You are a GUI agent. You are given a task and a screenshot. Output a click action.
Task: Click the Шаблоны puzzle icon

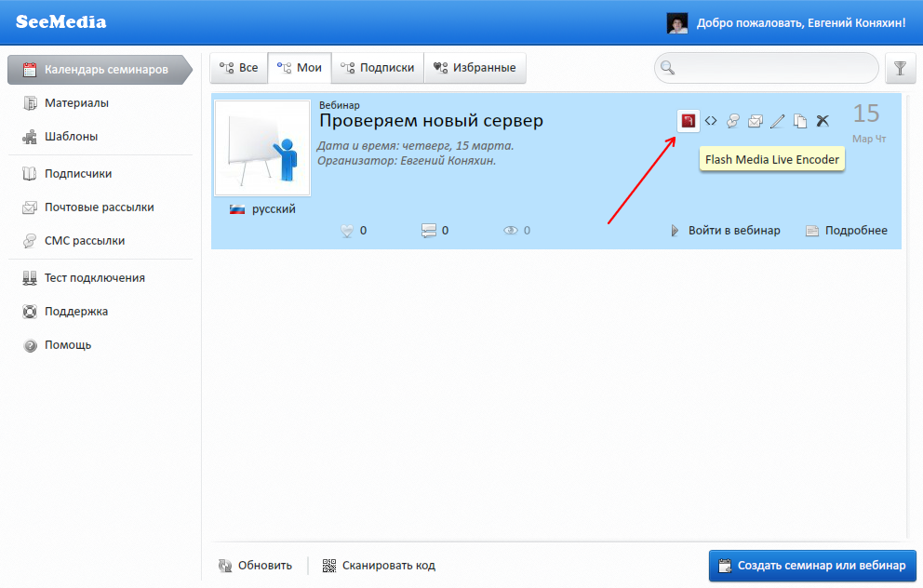30,137
